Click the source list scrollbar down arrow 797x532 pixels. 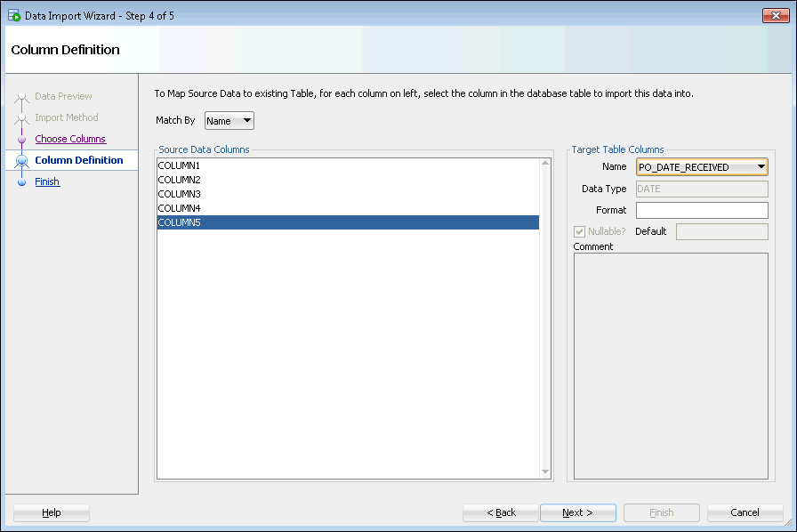545,472
